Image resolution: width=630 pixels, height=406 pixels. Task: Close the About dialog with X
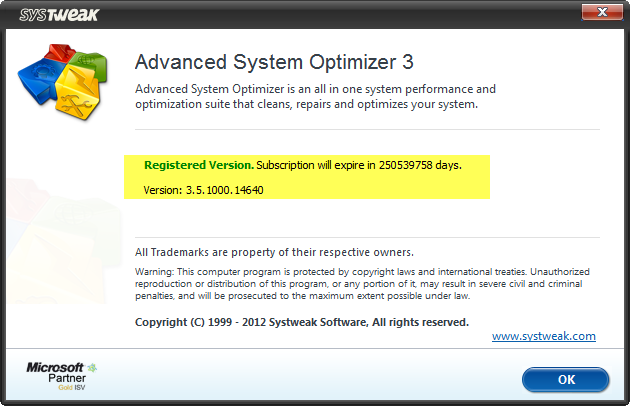pyautogui.click(x=602, y=12)
